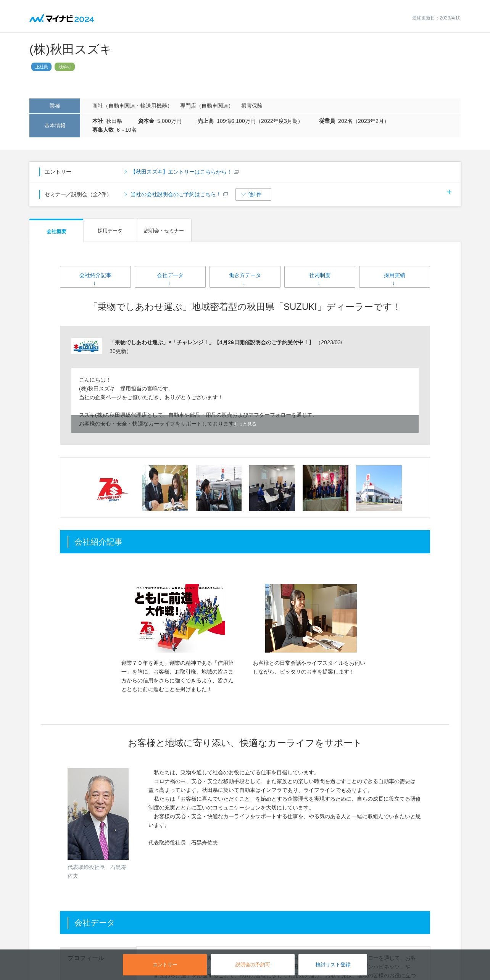The width and height of the screenshot is (490, 980).
Task: Click the president portrait photo
Action: [x=98, y=814]
